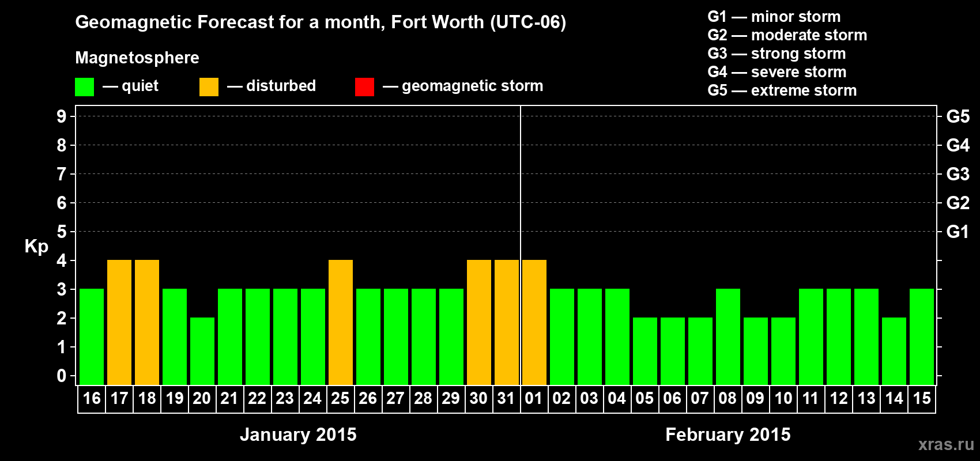This screenshot has width=980, height=461.
Task: Click the date label 23 on the axis
Action: click(285, 399)
